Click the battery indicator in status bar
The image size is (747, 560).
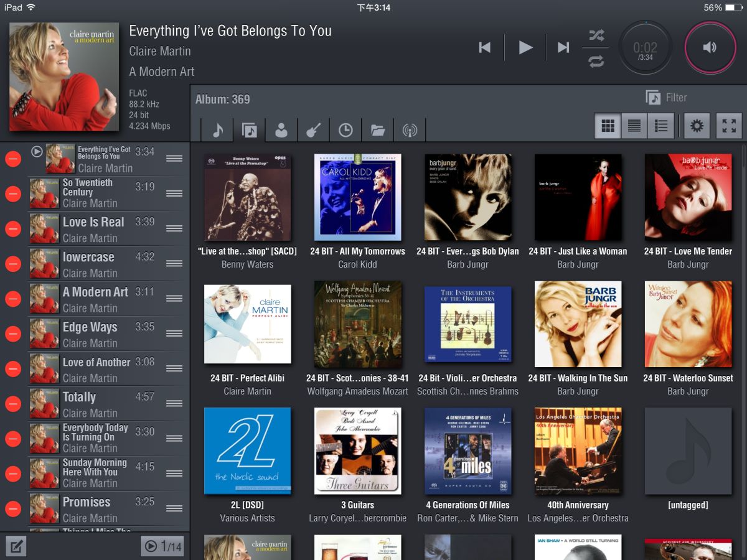[734, 7]
